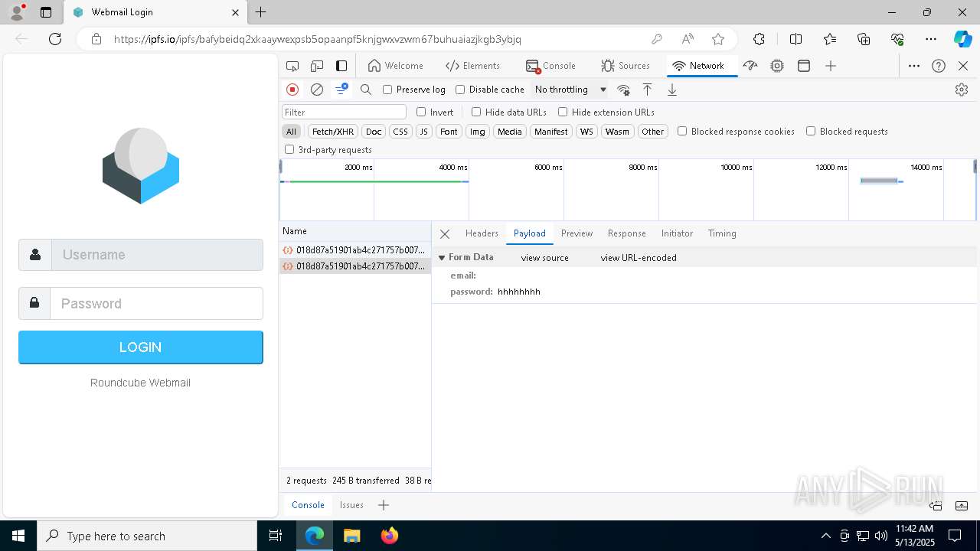The width and height of the screenshot is (980, 551).
Task: Open Firefox from the taskbar
Action: tap(390, 536)
